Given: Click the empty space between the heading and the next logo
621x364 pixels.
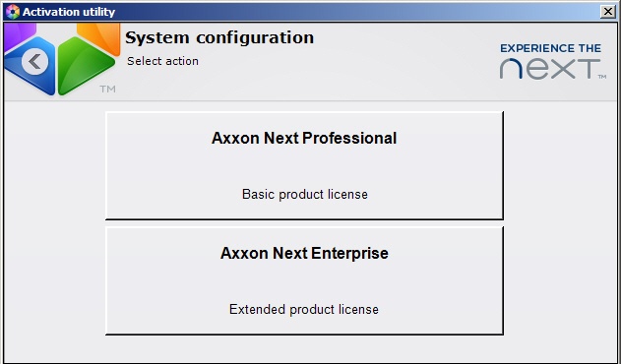Looking at the screenshot, I should click(x=404, y=59).
